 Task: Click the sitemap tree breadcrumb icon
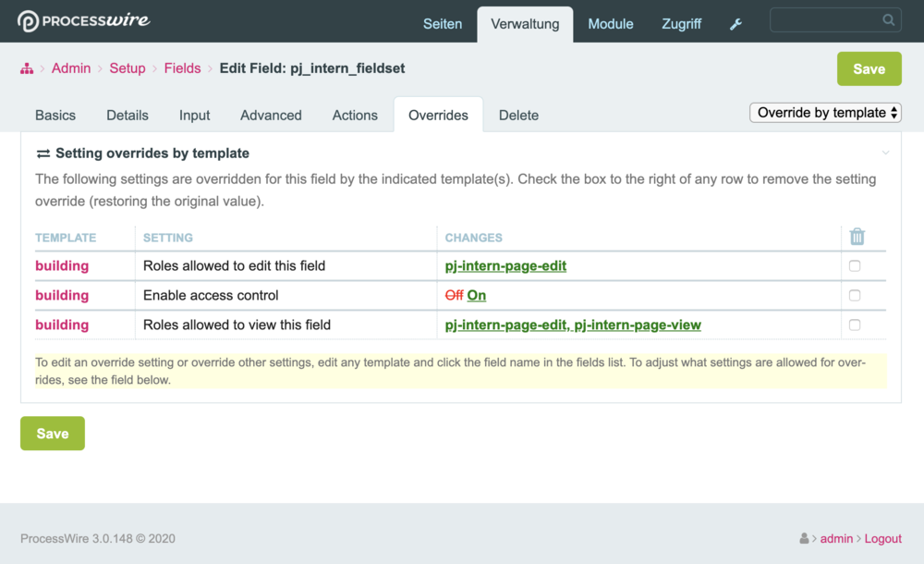pyautogui.click(x=27, y=68)
